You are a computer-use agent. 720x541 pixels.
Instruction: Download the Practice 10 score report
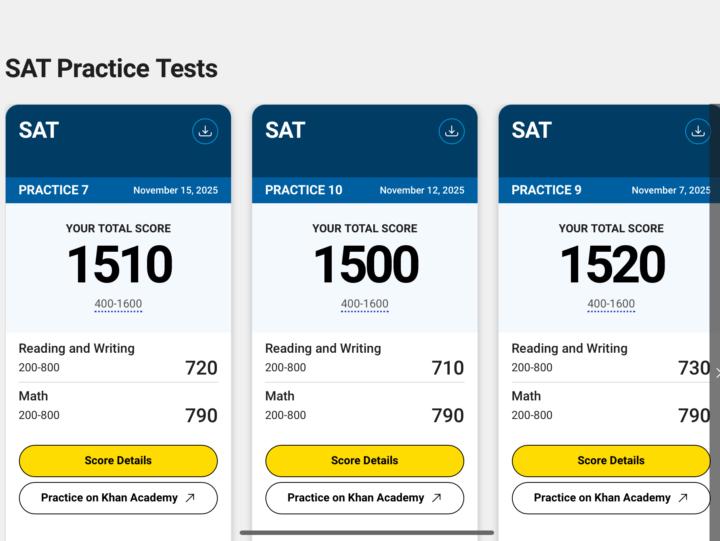click(451, 131)
